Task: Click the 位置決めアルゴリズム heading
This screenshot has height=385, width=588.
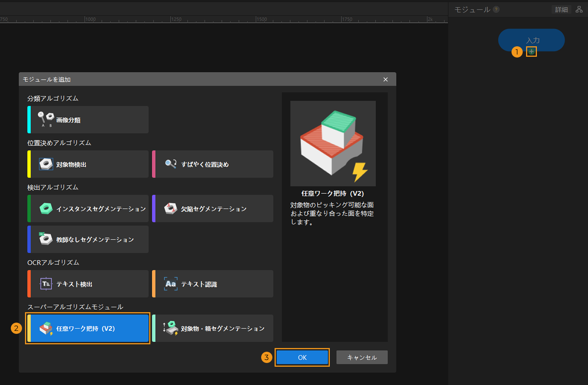Action: click(x=59, y=143)
